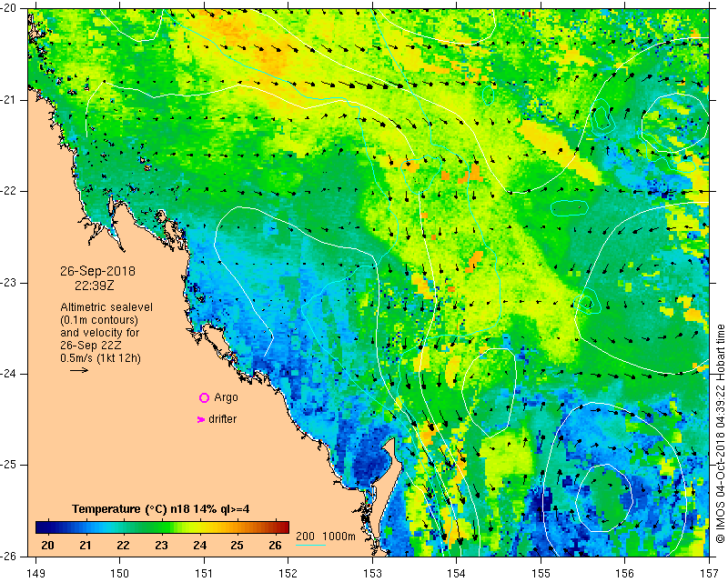Click the 'Temperature (°C) n18 14% ql>=4' title
Screen dimensions: 728x582
[161, 509]
